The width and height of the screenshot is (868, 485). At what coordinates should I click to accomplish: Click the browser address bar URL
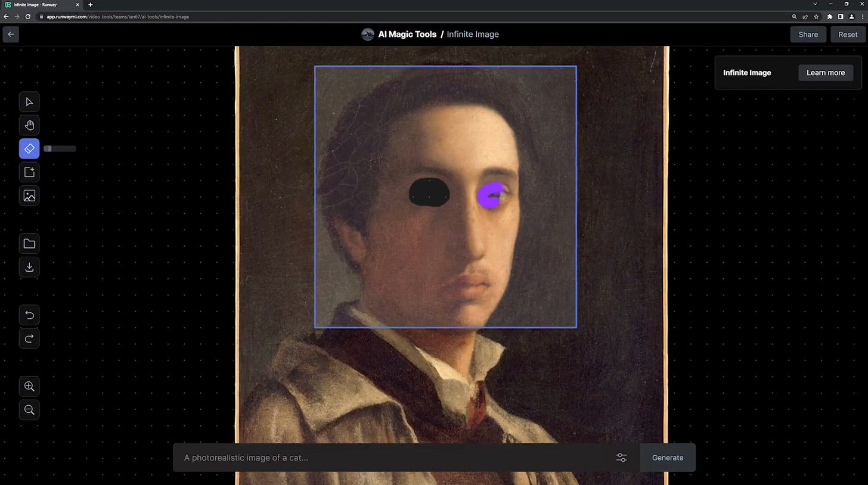117,17
